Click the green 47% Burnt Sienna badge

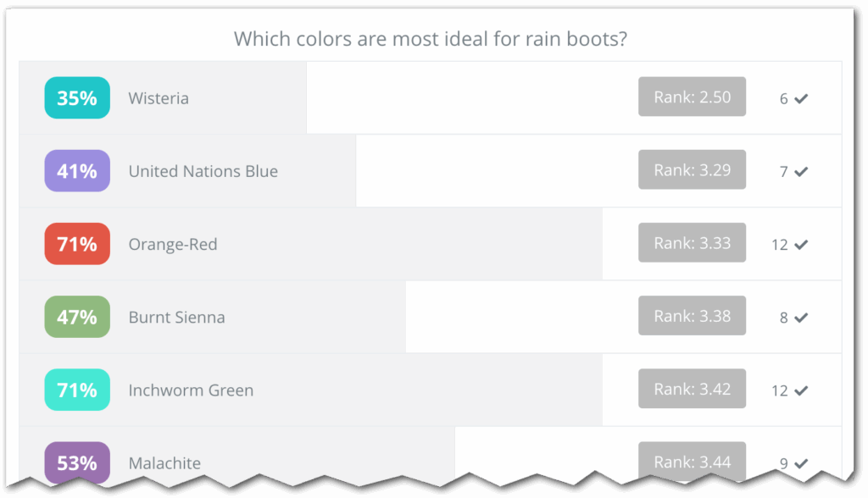click(77, 317)
